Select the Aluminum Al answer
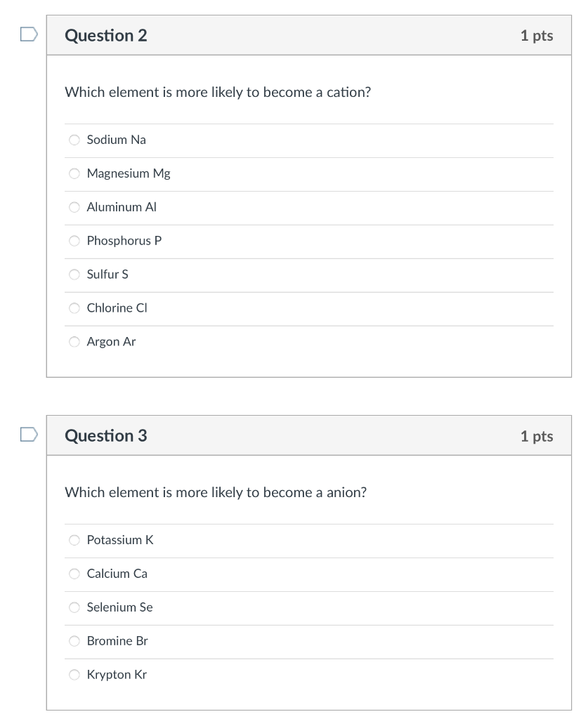588x719 pixels. tap(74, 207)
